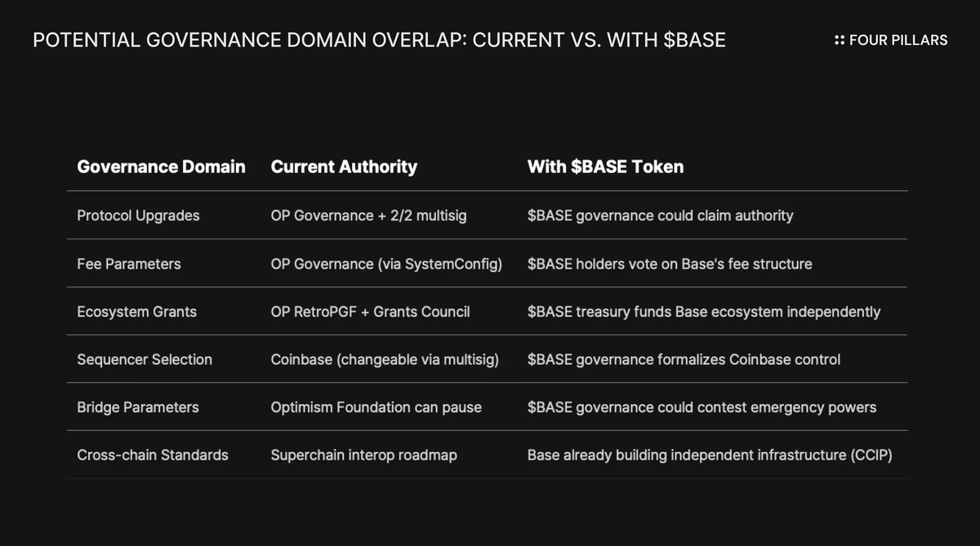The height and width of the screenshot is (546, 980).
Task: Click the Protocol Upgrades row label
Action: pos(138,215)
